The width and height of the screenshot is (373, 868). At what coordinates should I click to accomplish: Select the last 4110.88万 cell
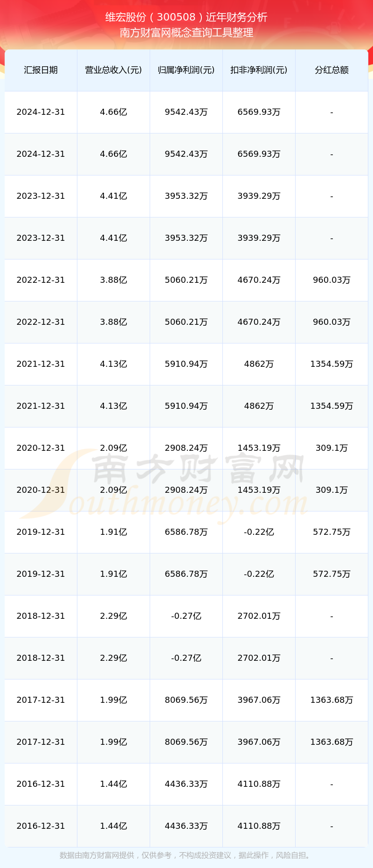click(259, 826)
